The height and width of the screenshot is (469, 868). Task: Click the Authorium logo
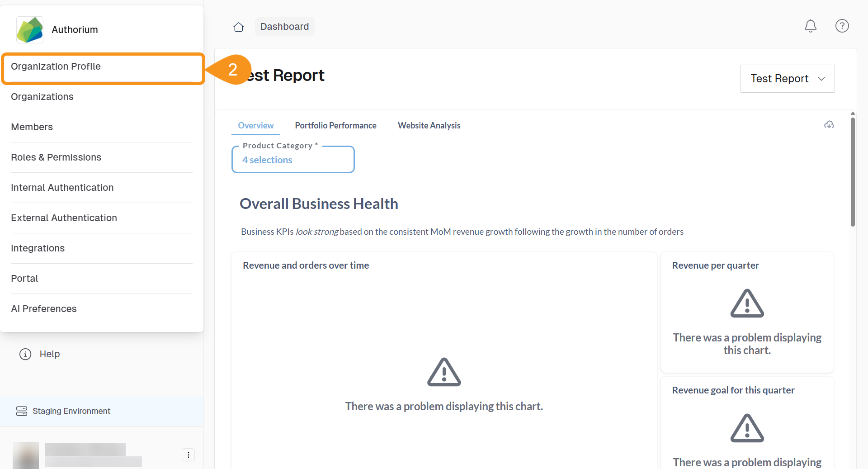click(29, 29)
